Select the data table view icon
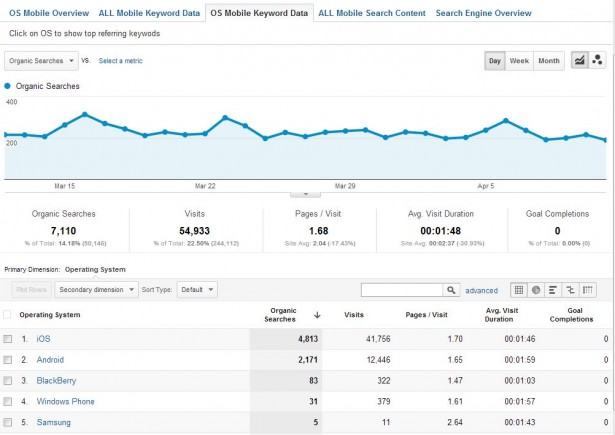 coord(519,290)
